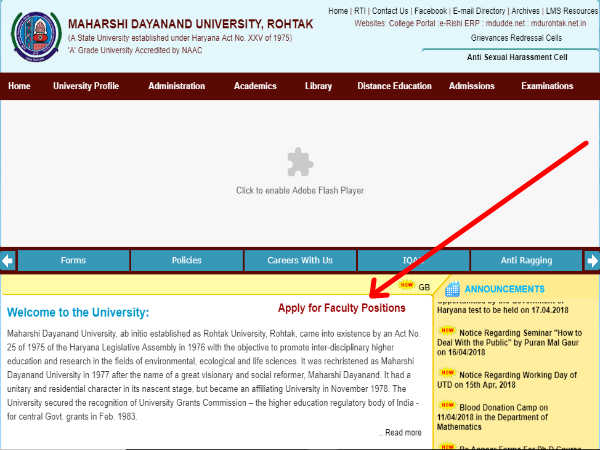Click the top Home link
600x450 pixels.
click(338, 11)
